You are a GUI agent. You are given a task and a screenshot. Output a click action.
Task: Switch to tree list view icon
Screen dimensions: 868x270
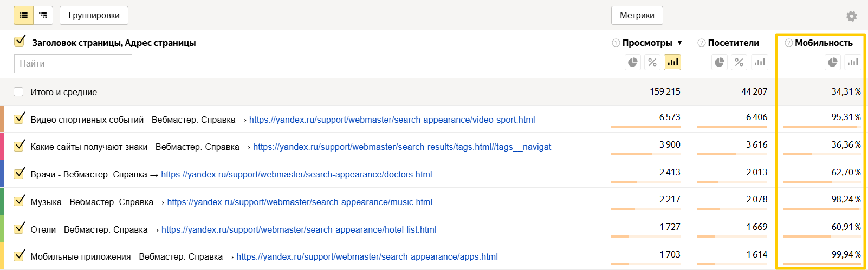pos(43,16)
